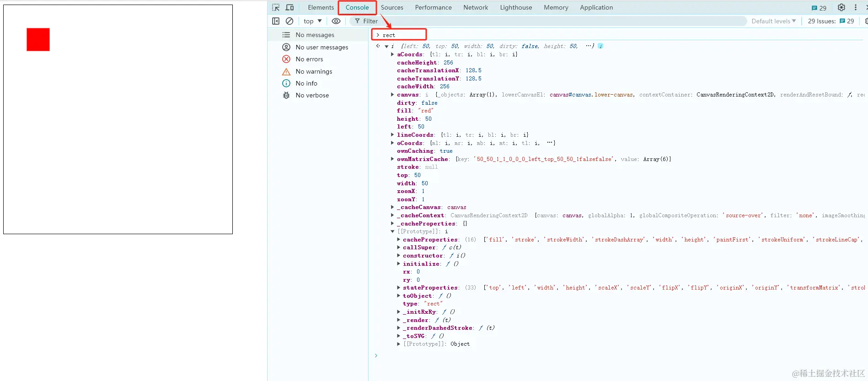Select the No info icon
Screen dimensions: 868x381
pyautogui.click(x=286, y=83)
